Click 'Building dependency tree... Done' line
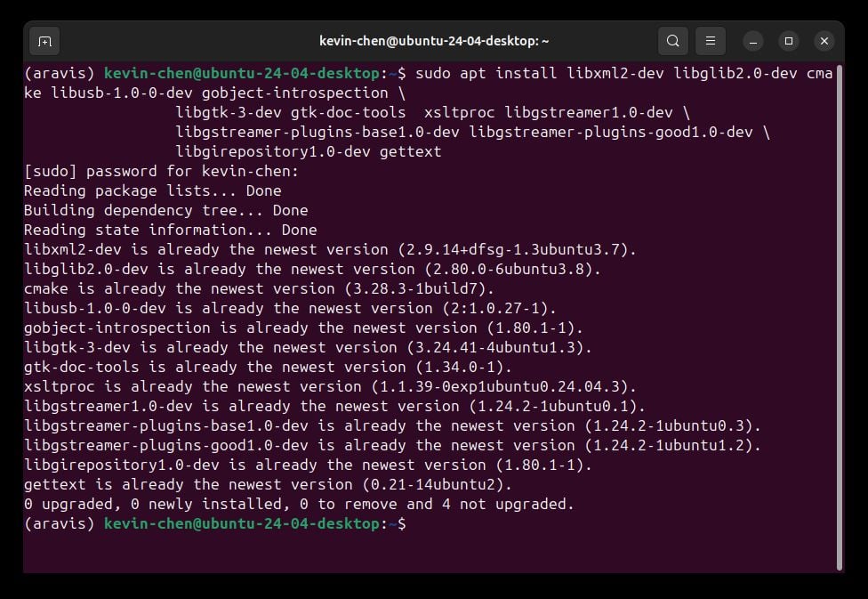868x599 pixels. 165,211
